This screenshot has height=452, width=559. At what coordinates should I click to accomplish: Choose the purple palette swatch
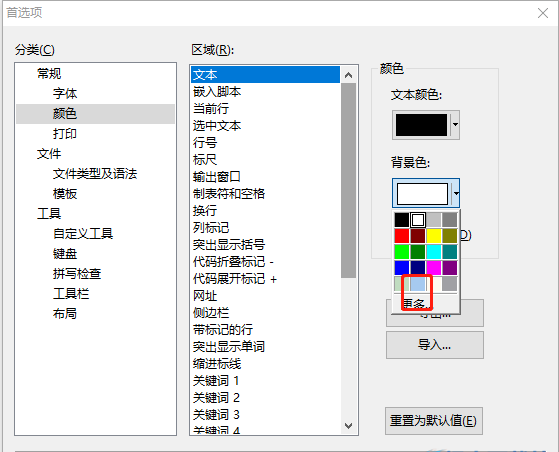tap(450, 268)
